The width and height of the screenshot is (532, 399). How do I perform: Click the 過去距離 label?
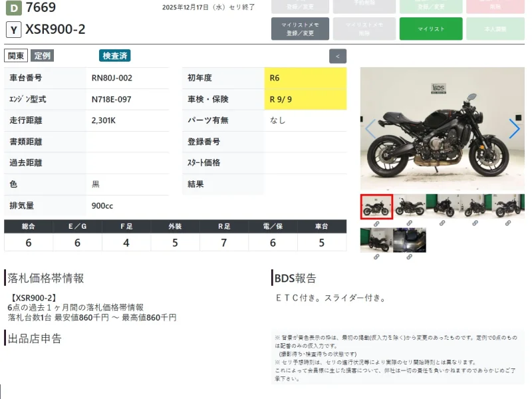point(26,163)
